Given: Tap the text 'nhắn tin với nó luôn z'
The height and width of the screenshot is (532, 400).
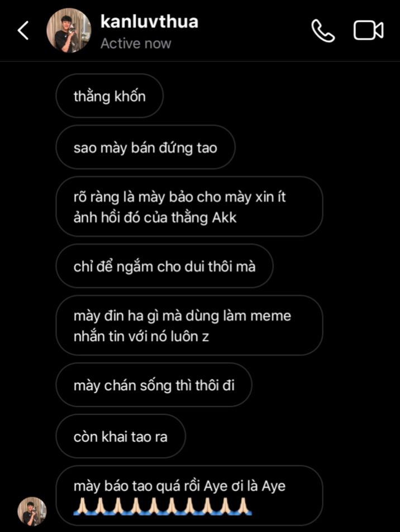Looking at the screenshot, I should 141,336.
